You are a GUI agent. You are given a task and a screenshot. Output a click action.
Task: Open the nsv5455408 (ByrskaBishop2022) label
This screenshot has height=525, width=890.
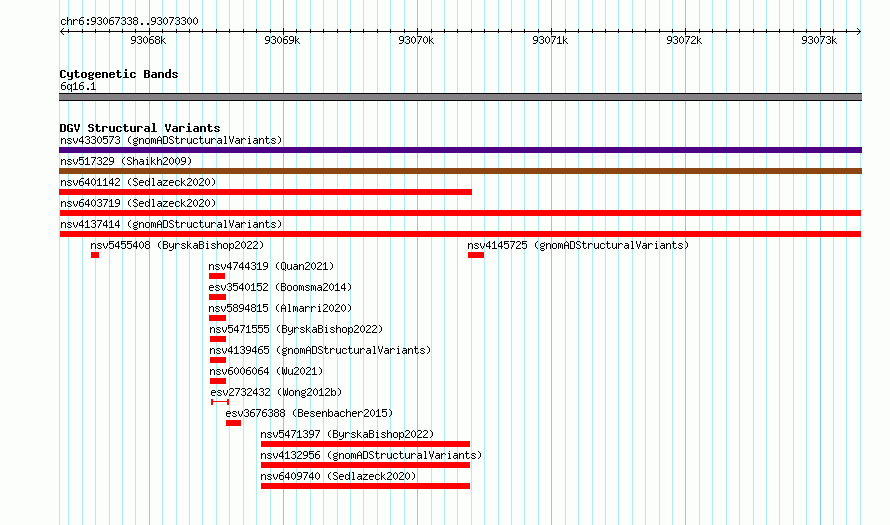coord(177,245)
